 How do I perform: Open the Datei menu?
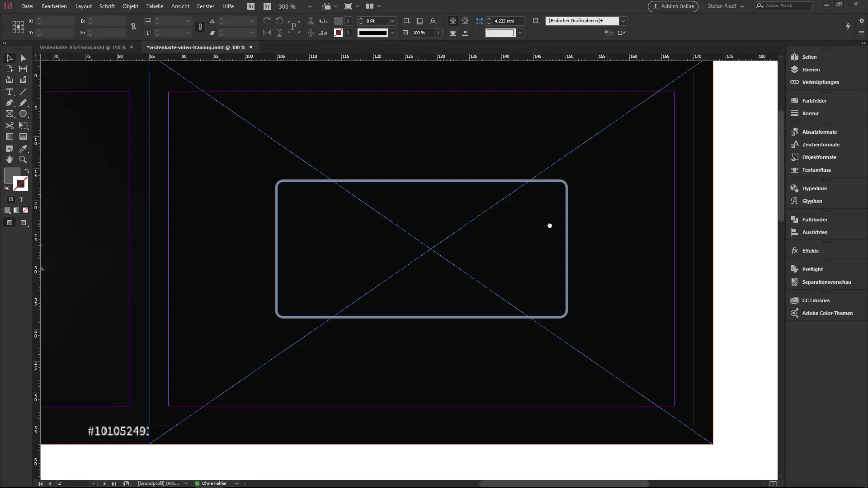coord(27,6)
